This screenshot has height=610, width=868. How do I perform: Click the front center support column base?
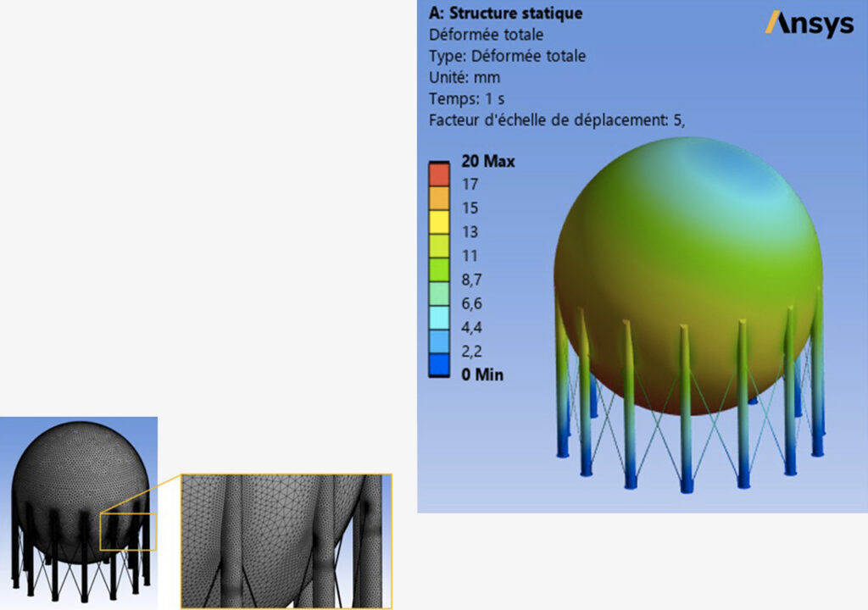point(687,485)
